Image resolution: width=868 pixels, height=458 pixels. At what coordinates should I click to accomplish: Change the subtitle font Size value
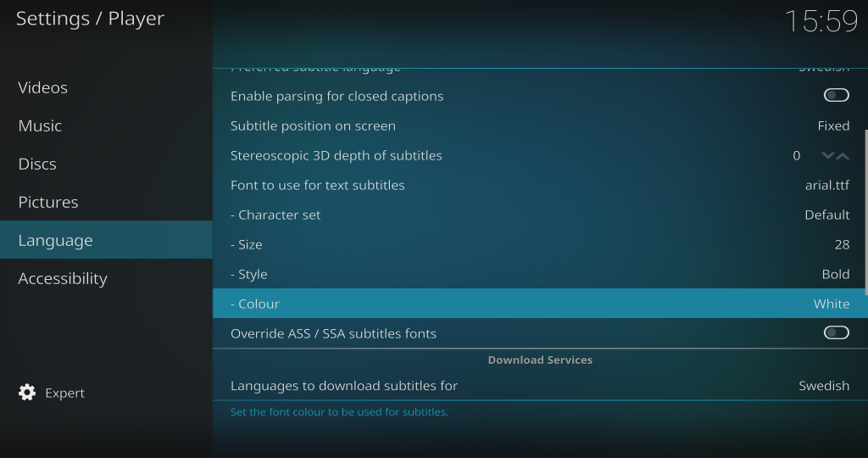click(x=539, y=244)
